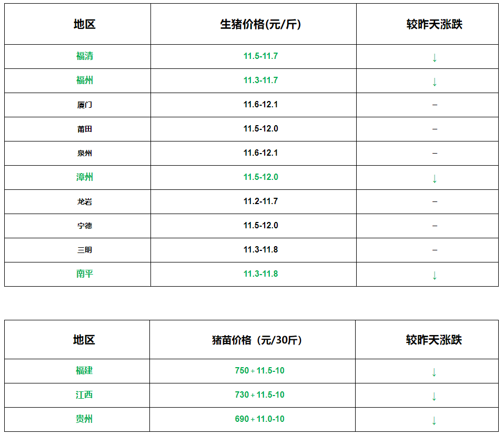Click the green 南平 region name

pyautogui.click(x=85, y=274)
